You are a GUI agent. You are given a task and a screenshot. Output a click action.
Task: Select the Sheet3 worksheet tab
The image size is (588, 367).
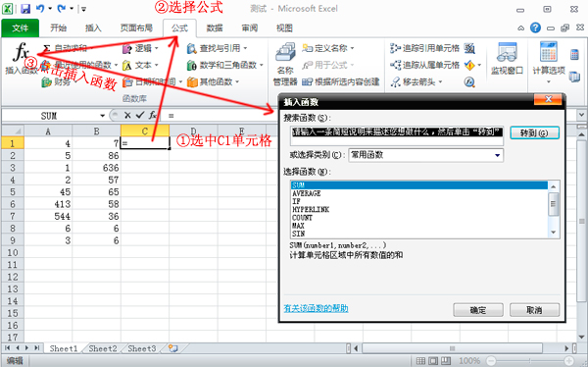point(142,348)
